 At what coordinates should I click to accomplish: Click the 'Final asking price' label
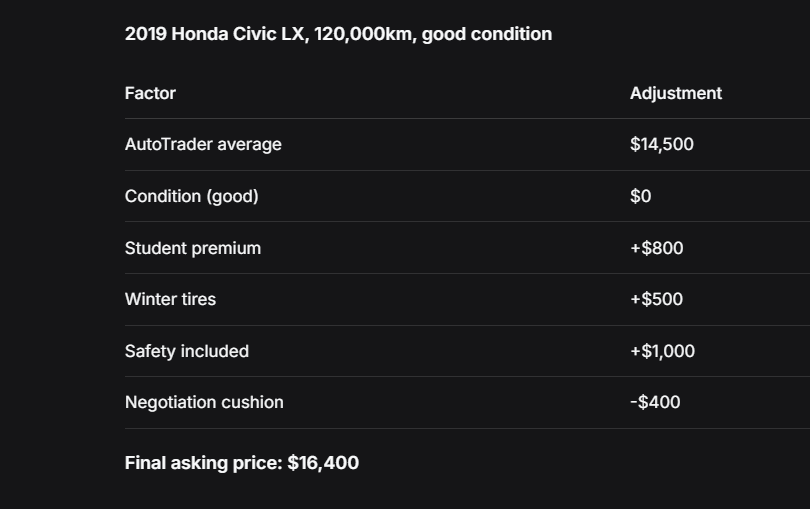click(x=202, y=463)
